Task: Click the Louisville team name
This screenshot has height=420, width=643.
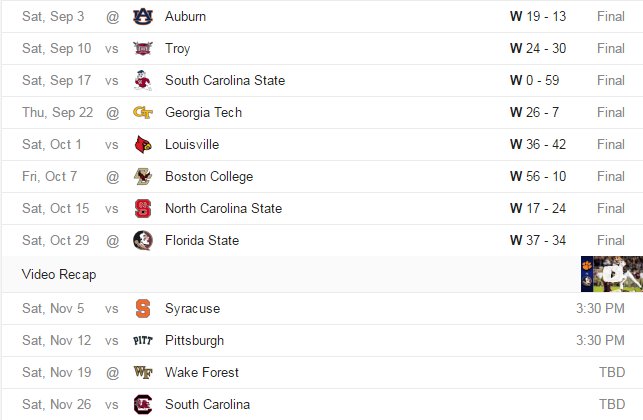Action: [x=192, y=144]
